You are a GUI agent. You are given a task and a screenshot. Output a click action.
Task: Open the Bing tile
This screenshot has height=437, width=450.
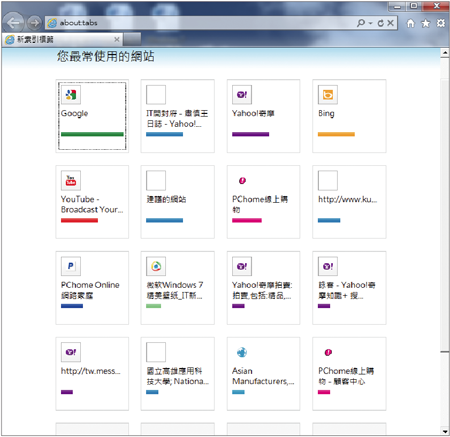point(349,116)
